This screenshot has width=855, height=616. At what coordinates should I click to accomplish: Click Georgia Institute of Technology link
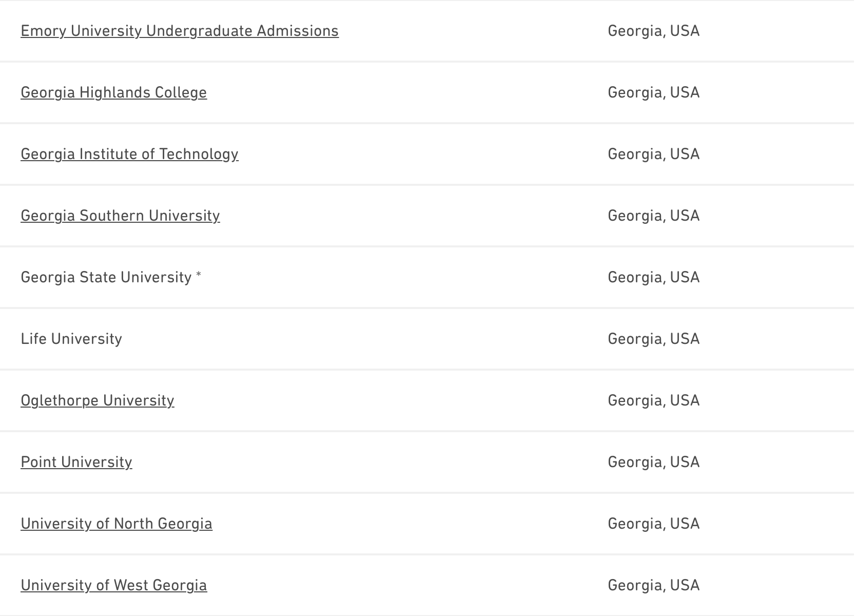point(129,154)
